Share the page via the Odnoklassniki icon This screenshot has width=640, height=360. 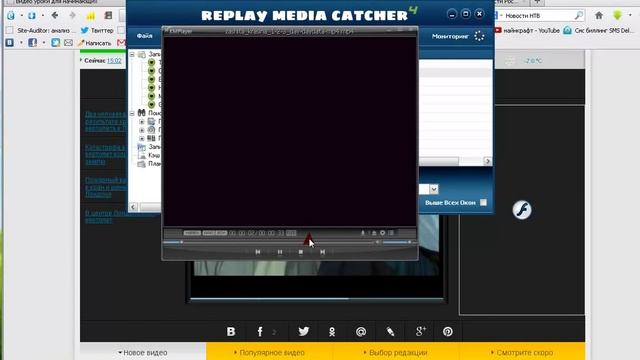pyautogui.click(x=332, y=331)
